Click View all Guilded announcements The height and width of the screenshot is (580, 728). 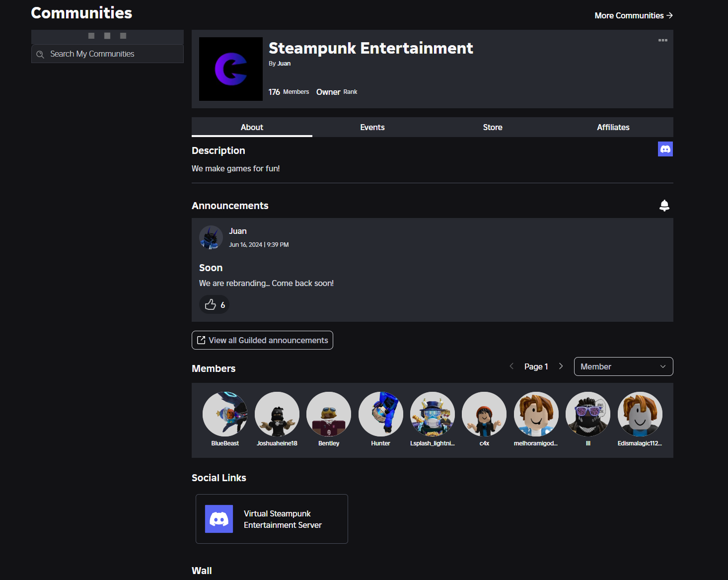(262, 340)
